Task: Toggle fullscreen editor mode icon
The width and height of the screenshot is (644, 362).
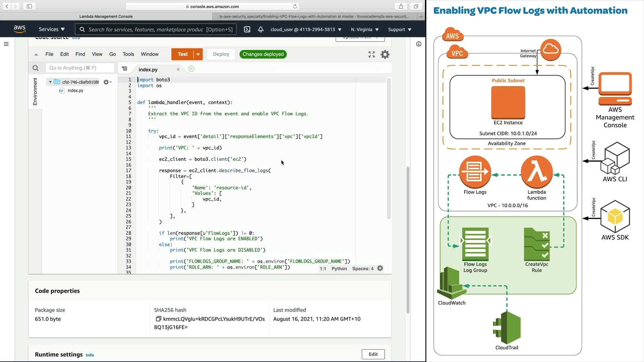Action: (x=372, y=54)
